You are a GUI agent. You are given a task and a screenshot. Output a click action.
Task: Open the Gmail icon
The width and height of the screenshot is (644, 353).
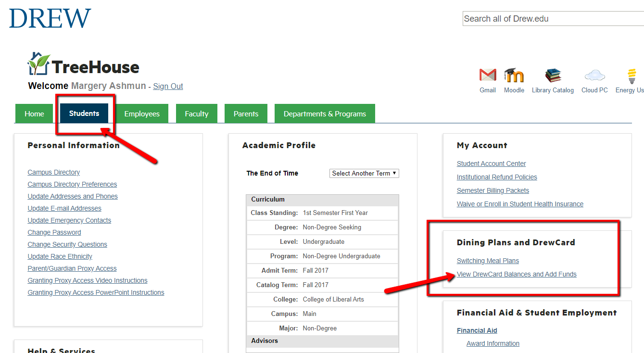(x=488, y=75)
